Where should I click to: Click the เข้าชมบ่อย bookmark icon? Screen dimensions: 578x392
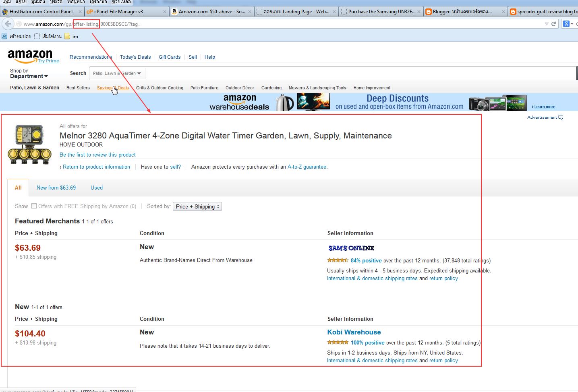(x=5, y=36)
